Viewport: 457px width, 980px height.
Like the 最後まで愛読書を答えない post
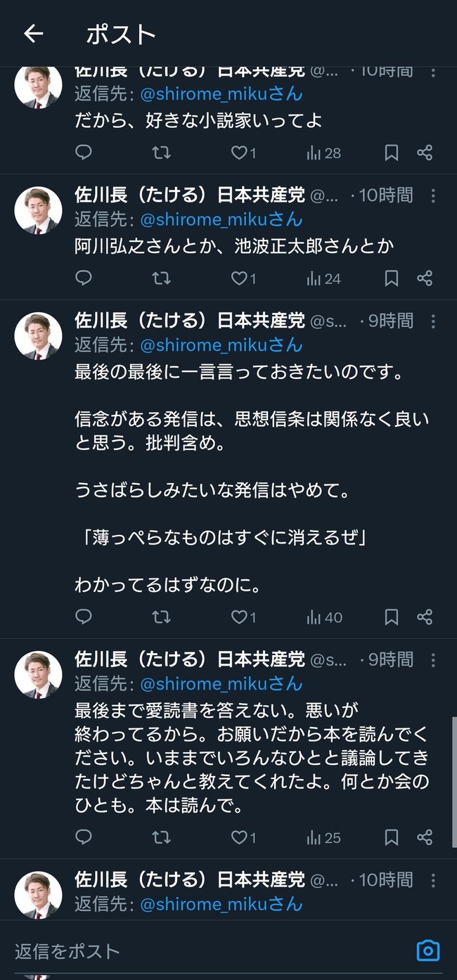pyautogui.click(x=243, y=837)
